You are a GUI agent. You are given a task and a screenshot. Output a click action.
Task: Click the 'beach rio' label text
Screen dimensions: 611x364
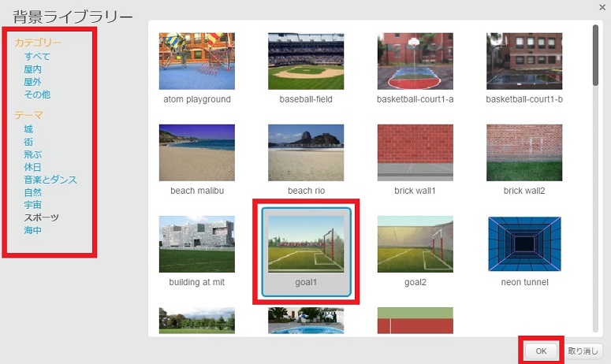click(x=306, y=191)
